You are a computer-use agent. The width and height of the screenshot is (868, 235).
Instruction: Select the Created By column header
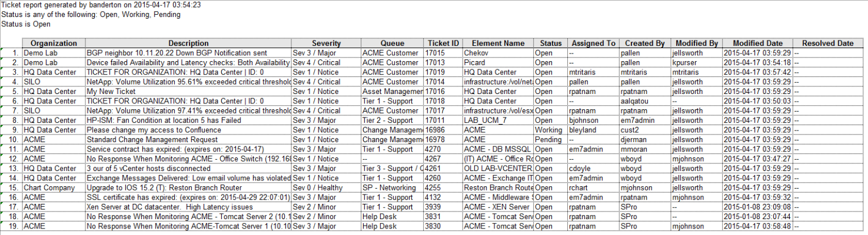coord(645,43)
